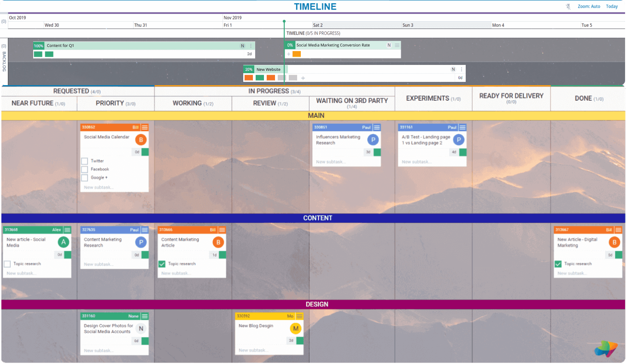Click the N priority badge on Content for Q1
626x364 pixels.
tap(242, 46)
